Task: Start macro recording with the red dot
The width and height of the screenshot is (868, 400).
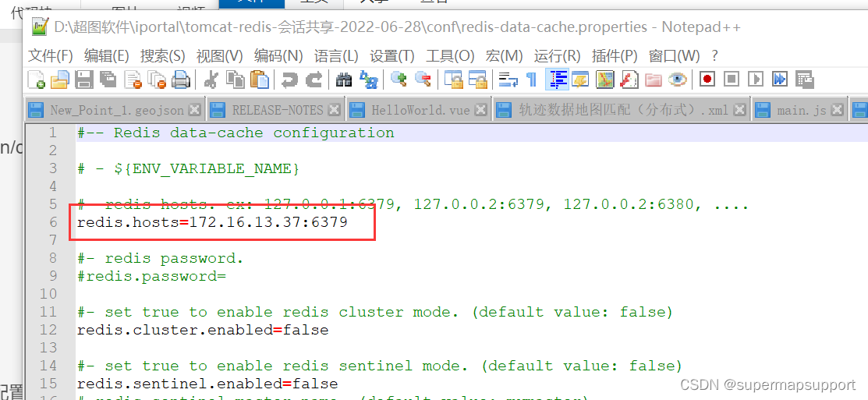Action: [707, 80]
